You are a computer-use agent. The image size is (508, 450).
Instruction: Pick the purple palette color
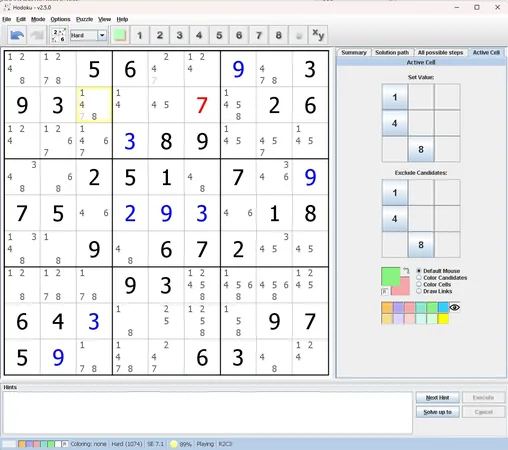click(398, 307)
